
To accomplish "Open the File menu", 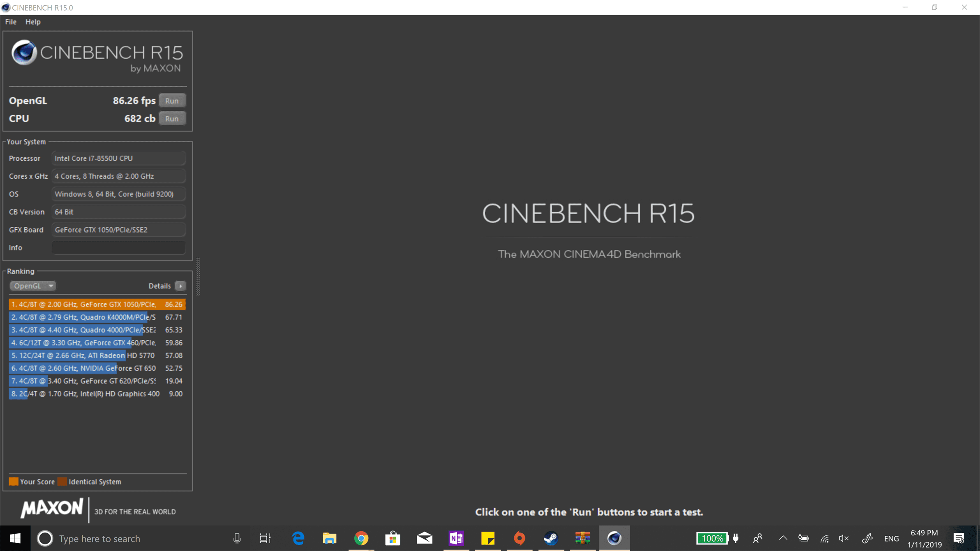I will 11,22.
